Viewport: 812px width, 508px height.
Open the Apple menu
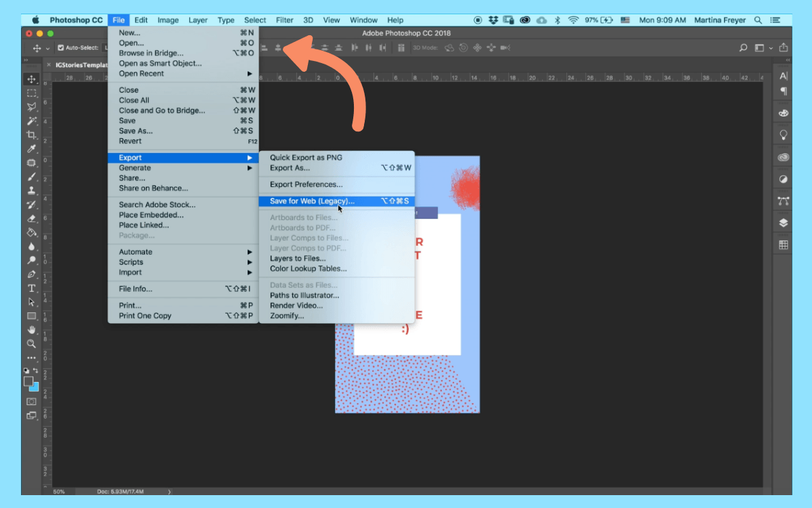click(x=35, y=20)
